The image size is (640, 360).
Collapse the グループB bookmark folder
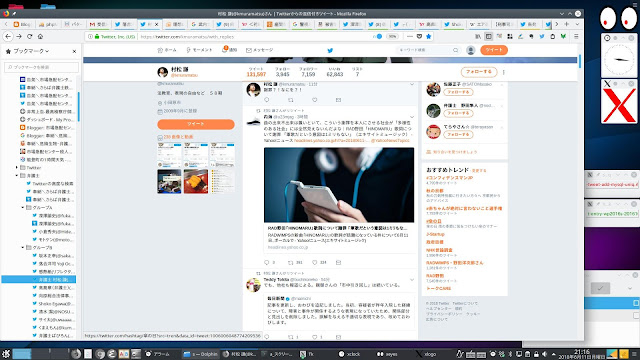click(23, 247)
